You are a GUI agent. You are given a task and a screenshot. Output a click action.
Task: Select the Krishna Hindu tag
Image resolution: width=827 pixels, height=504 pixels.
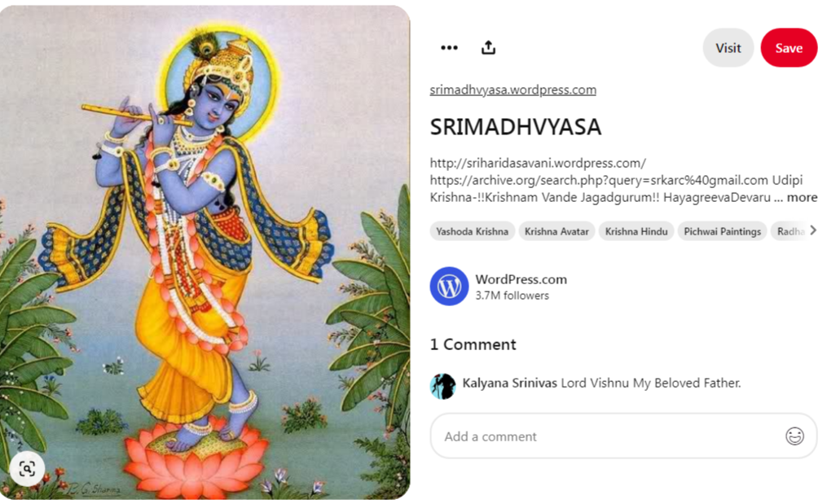coord(636,231)
